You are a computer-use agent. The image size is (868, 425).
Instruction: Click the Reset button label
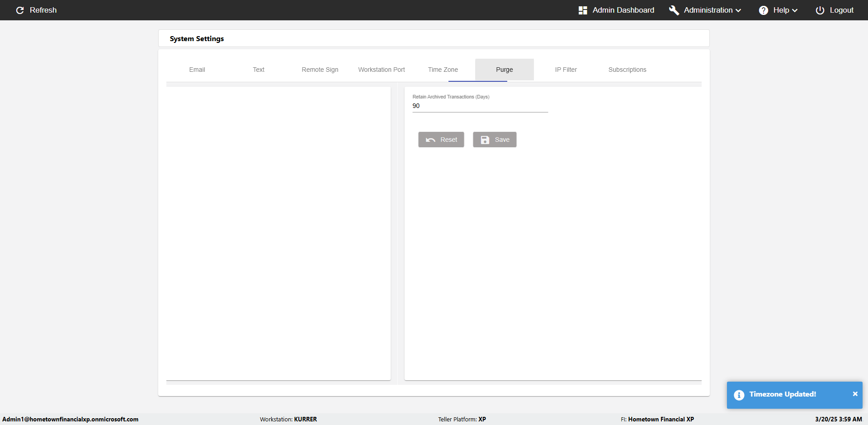[449, 140]
